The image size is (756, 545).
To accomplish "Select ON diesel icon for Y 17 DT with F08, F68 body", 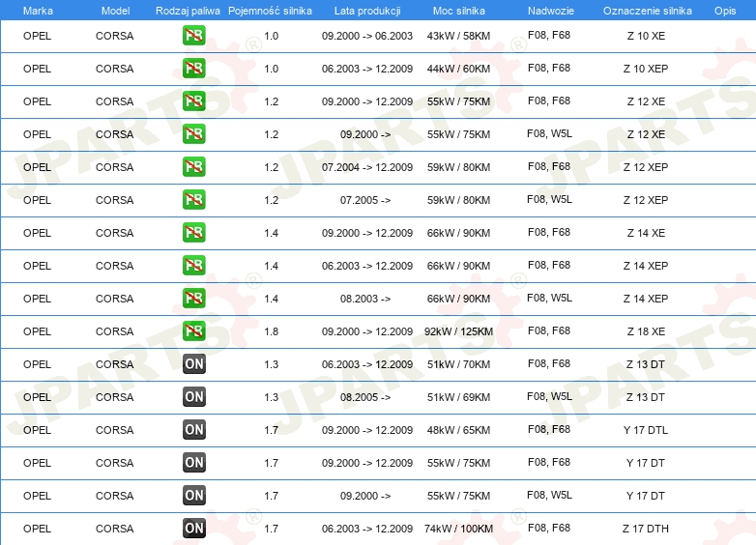I will click(x=193, y=462).
